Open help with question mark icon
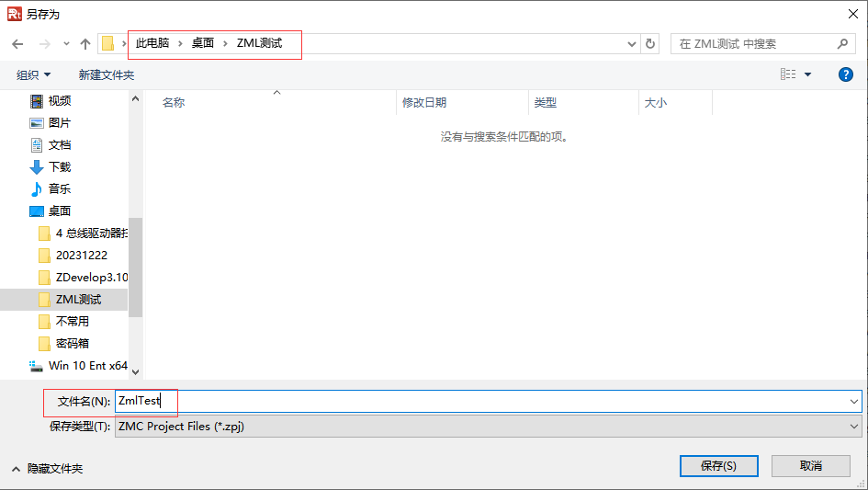The height and width of the screenshot is (490, 868). (846, 74)
